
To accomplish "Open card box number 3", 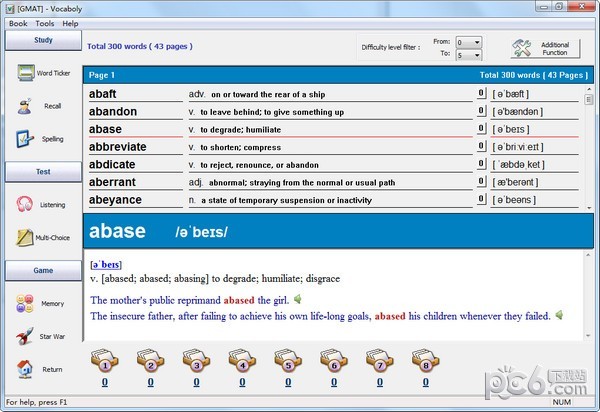I will point(196,361).
